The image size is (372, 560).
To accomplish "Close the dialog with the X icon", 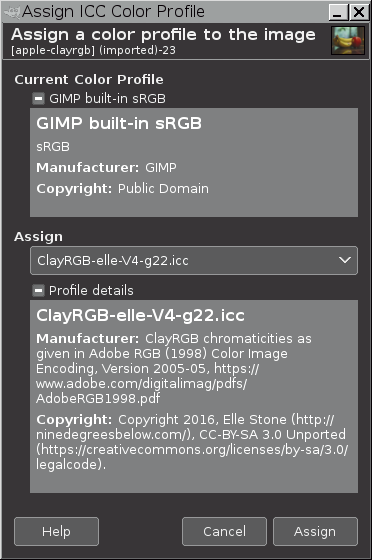I will pyautogui.click(x=359, y=12).
